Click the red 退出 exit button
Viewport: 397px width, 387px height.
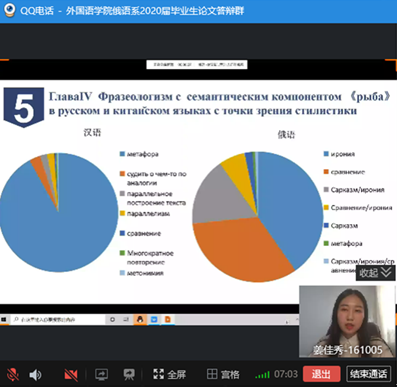click(321, 374)
